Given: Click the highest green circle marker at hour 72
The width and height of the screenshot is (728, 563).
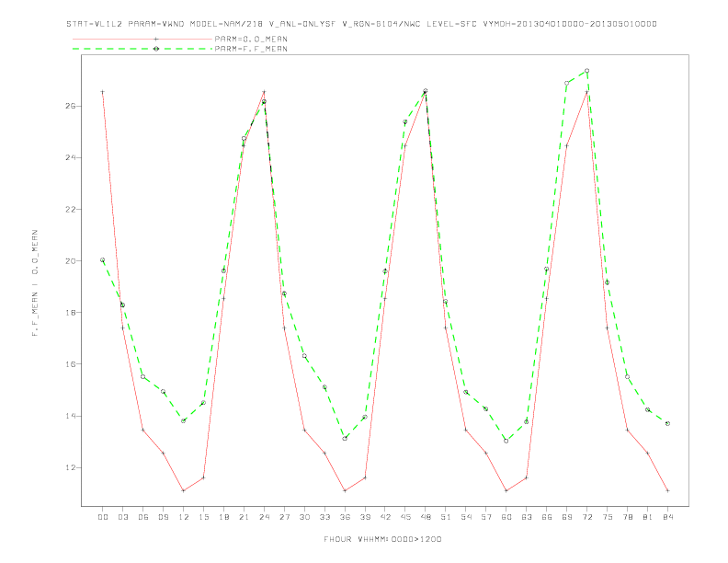Looking at the screenshot, I should (586, 71).
